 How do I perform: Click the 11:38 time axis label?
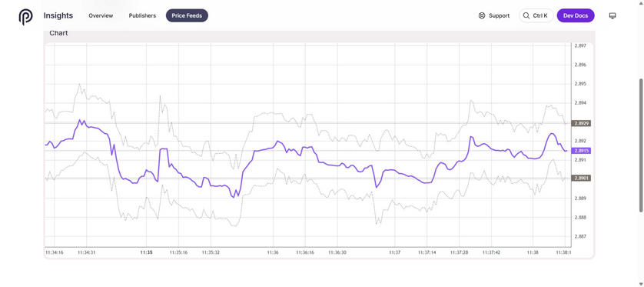tap(533, 252)
